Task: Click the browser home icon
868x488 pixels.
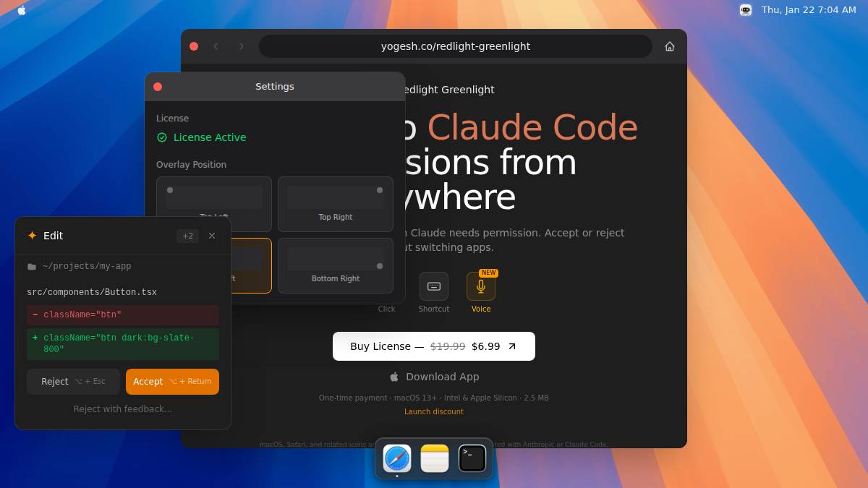Action: (670, 46)
